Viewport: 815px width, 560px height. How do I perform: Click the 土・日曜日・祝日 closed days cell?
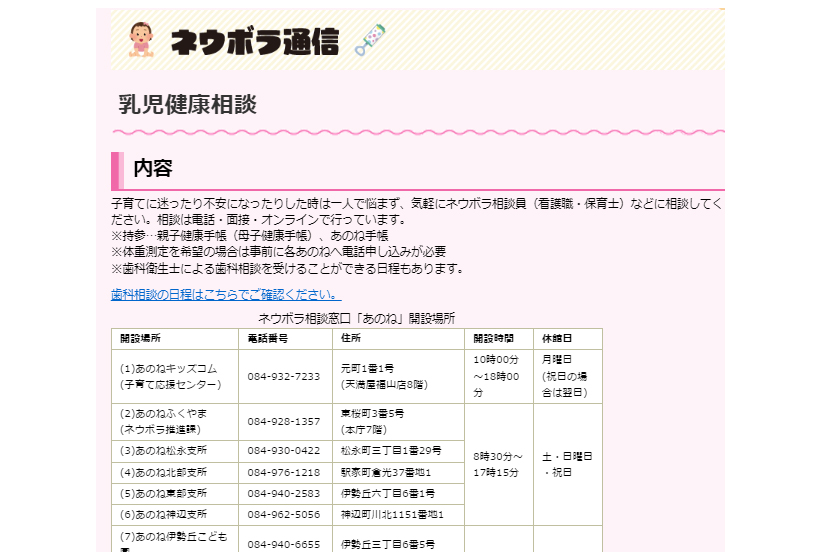click(568, 463)
